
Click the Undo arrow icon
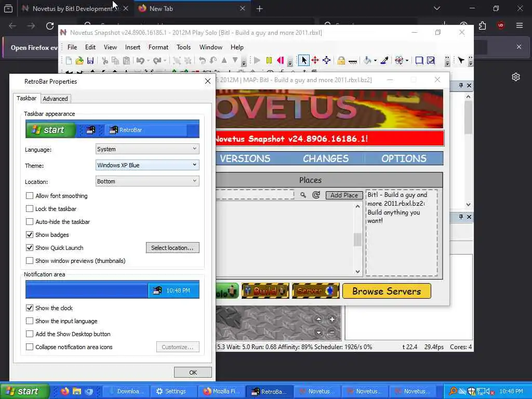coord(140,61)
